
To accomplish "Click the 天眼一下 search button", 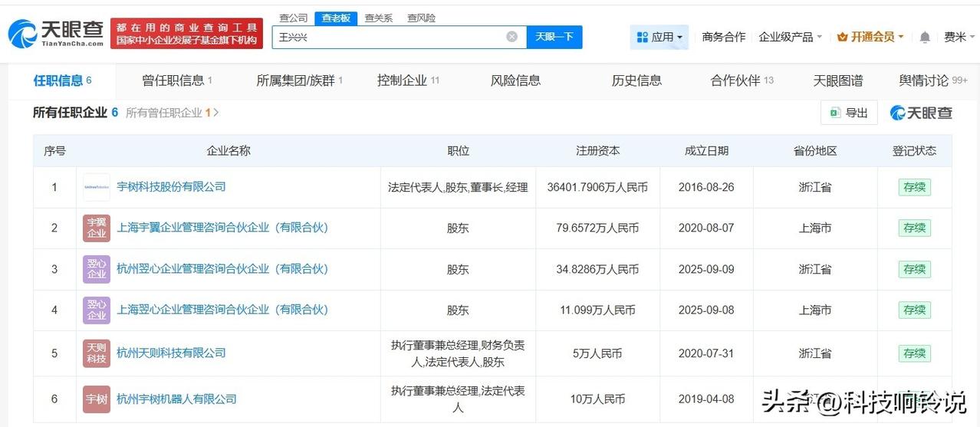I will point(554,37).
